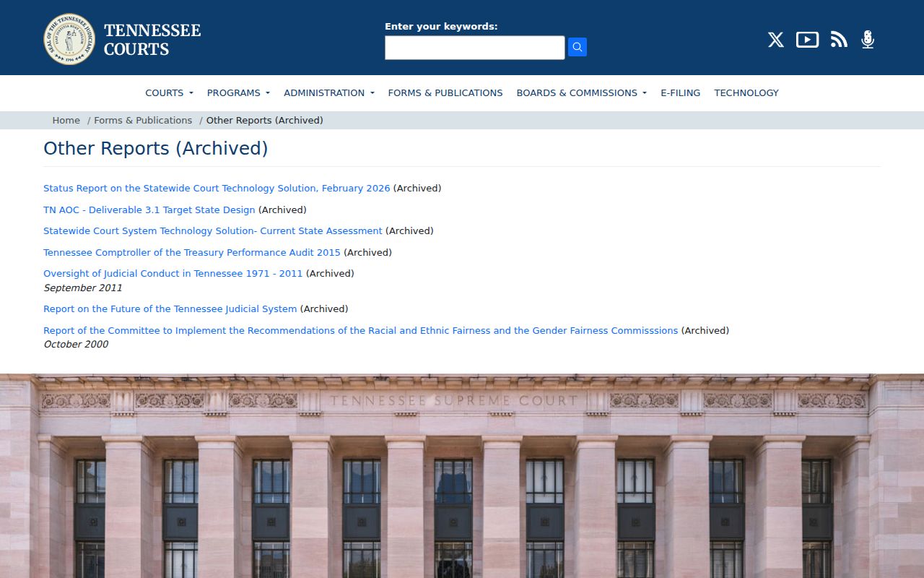Open the podcast microphone icon
924x578 pixels.
click(868, 40)
